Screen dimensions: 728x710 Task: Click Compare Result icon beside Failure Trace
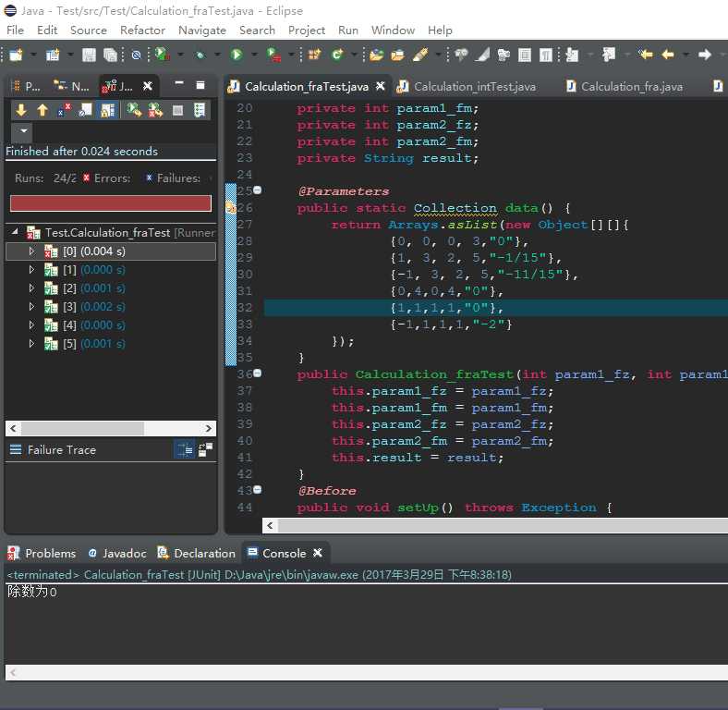205,449
